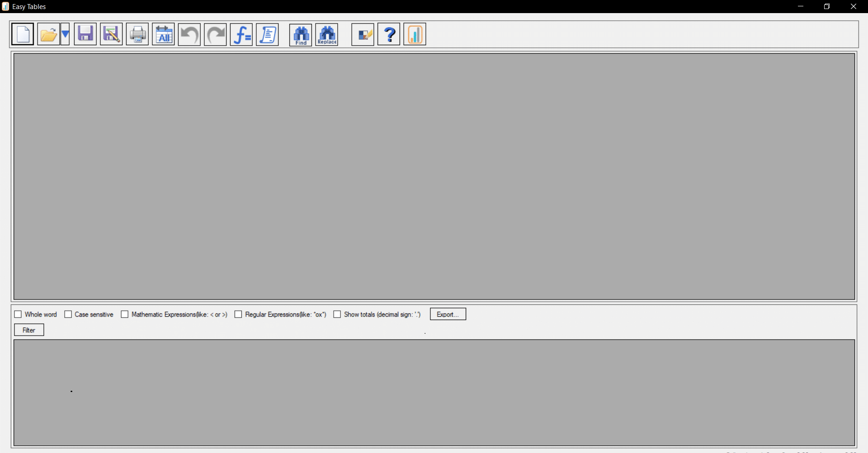Click the Easy Tables title bar icon
This screenshot has height=453, width=868.
[5, 6]
